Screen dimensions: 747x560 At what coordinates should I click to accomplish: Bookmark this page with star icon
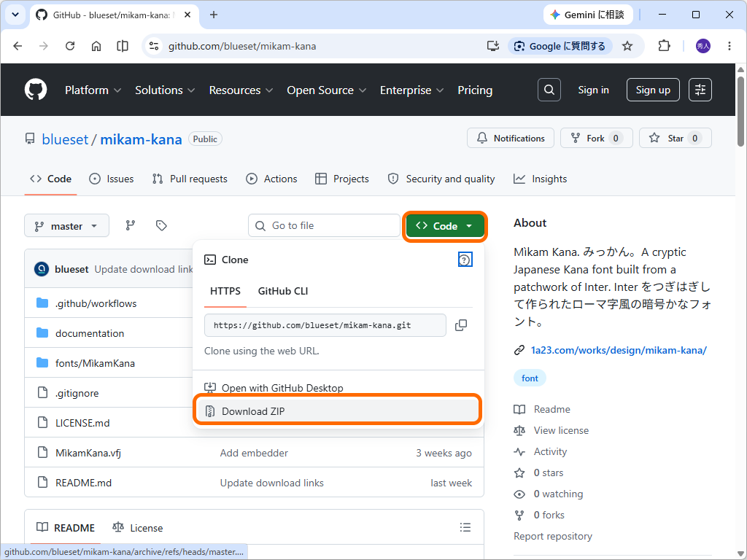tap(627, 46)
